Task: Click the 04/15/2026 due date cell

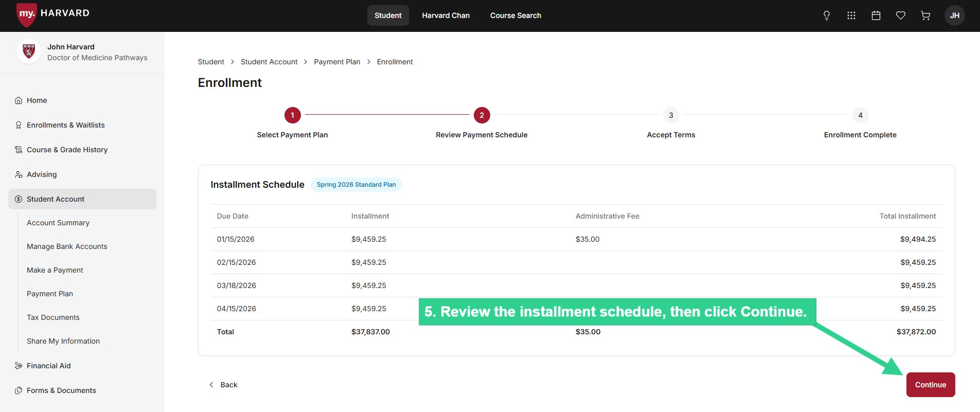Action: pos(236,309)
